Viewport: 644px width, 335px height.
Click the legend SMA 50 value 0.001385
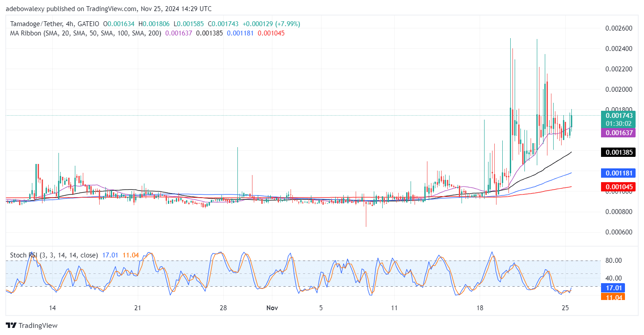tap(209, 33)
